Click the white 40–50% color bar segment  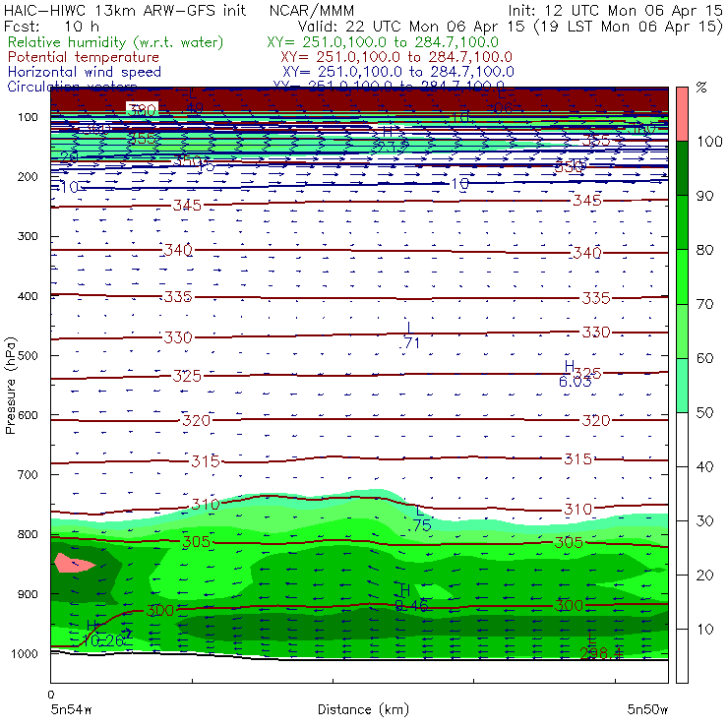[682, 439]
